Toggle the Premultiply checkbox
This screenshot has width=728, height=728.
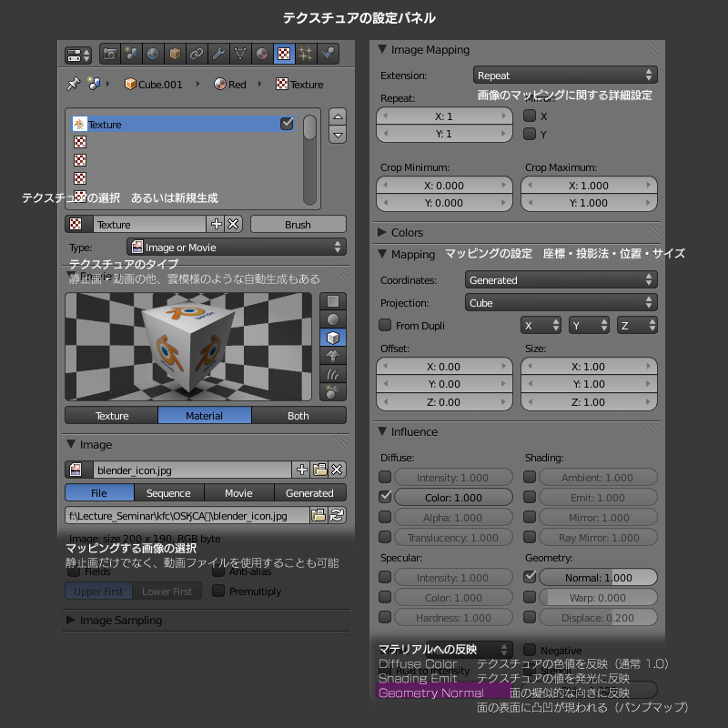point(218,591)
